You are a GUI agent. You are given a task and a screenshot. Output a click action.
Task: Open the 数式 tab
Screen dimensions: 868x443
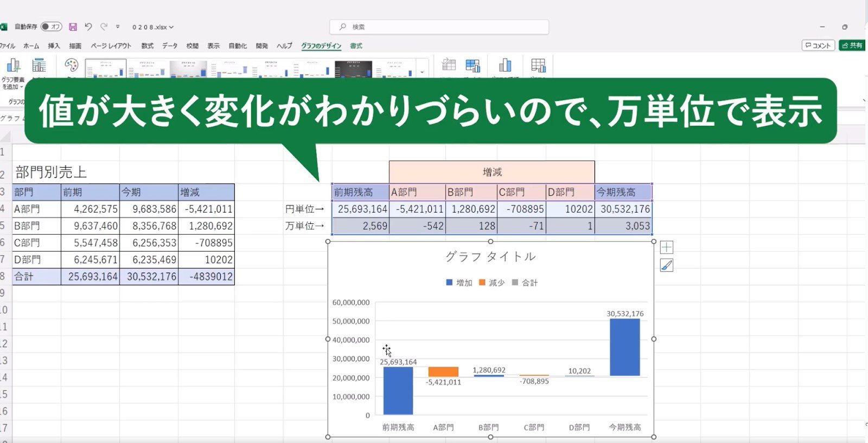pos(147,46)
